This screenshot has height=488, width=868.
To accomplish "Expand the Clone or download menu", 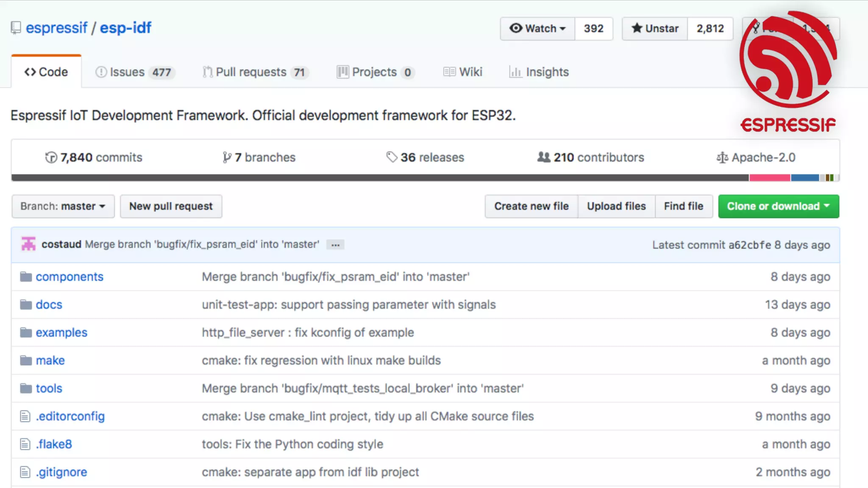I will click(778, 206).
